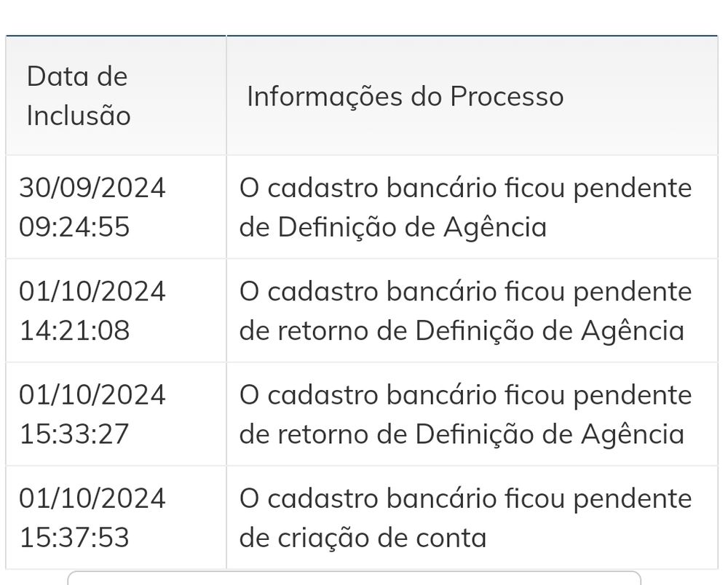Click the '09:24:55' time text

tap(74, 227)
